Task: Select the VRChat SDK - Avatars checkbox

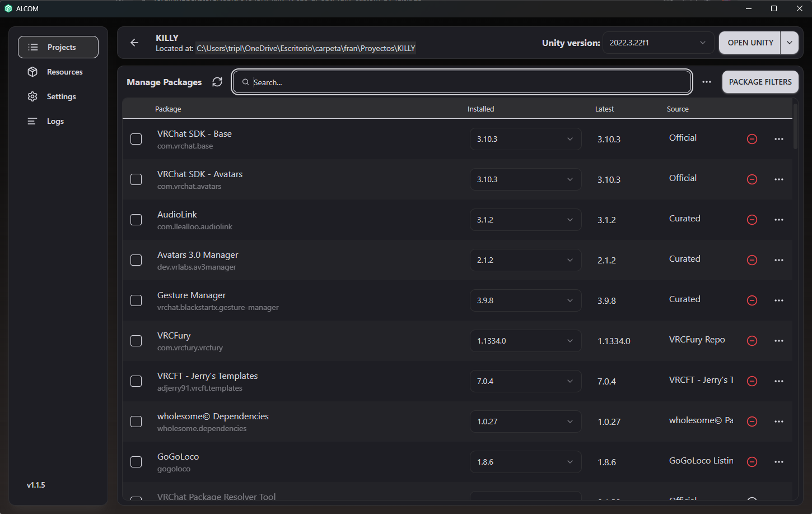Action: 136,179
